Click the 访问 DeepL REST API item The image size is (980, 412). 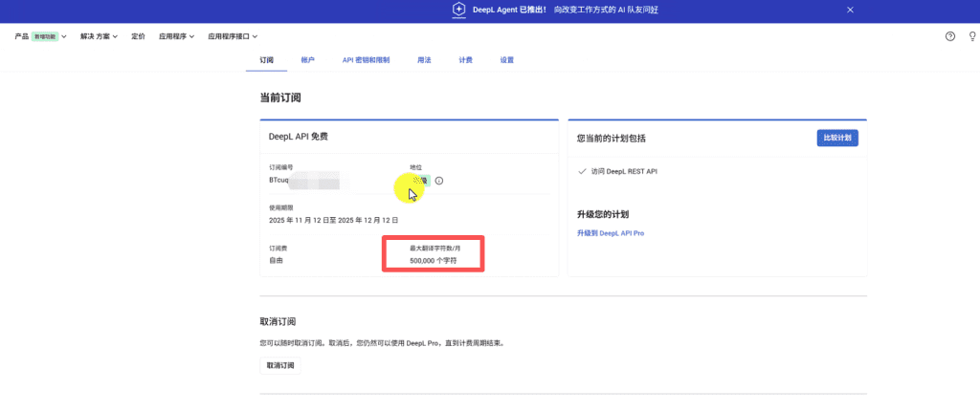point(624,171)
